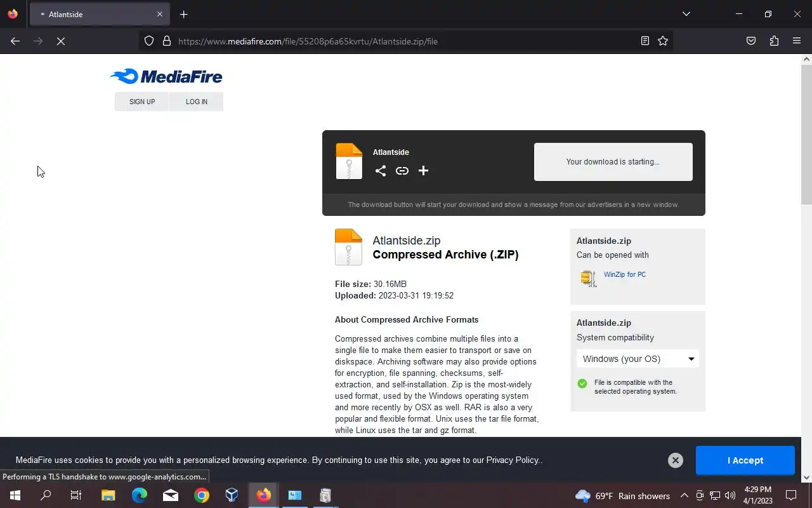Image resolution: width=812 pixels, height=508 pixels.
Task: Click the Your download is starting button
Action: pyautogui.click(x=613, y=162)
